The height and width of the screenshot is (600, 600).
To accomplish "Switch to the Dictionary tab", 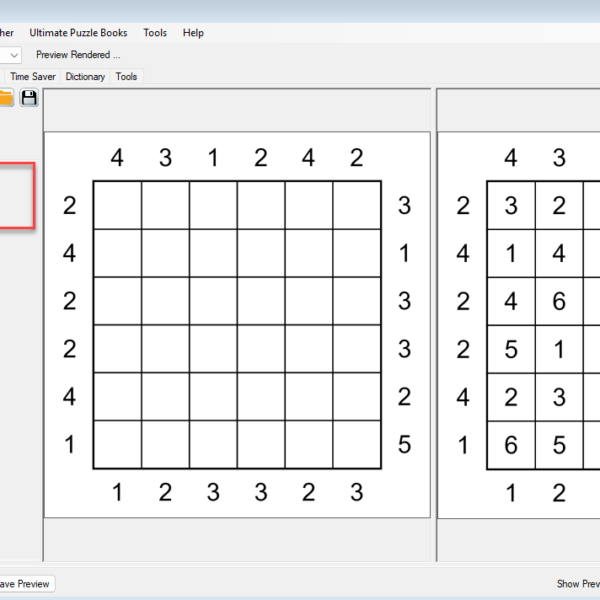I will coord(85,76).
